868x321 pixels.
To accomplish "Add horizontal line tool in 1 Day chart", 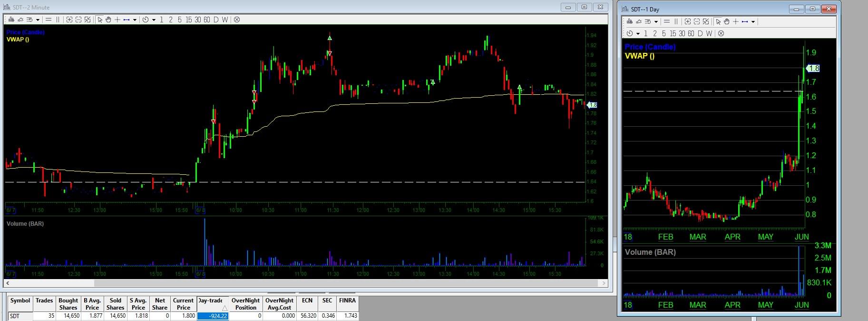I will pyautogui.click(x=667, y=21).
